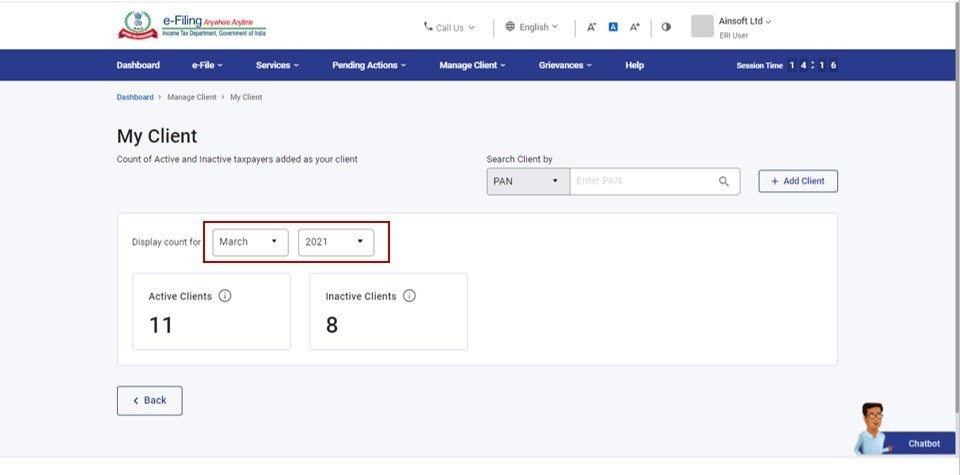Screen dimensions: 960x475
Task: Click the e-Filing portal logo
Action: point(192,26)
